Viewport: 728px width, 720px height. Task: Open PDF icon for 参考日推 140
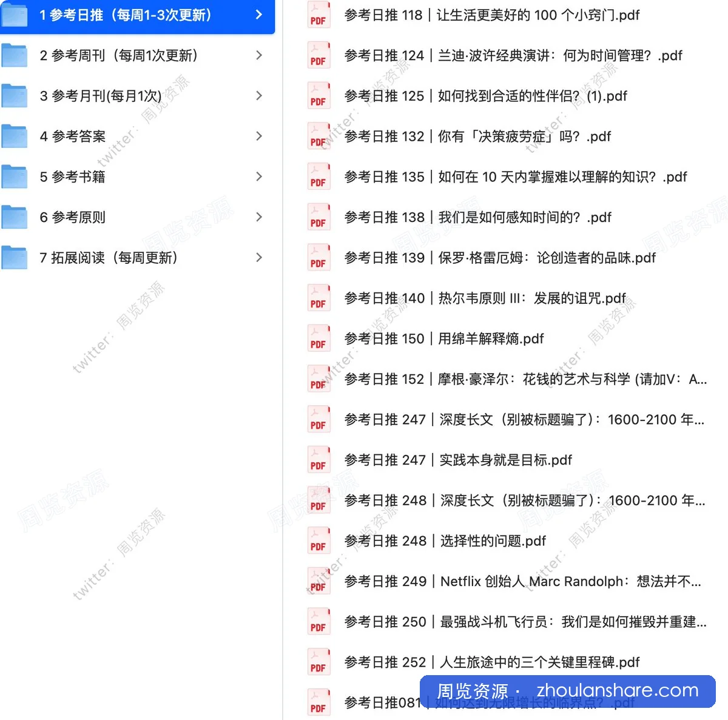click(319, 298)
